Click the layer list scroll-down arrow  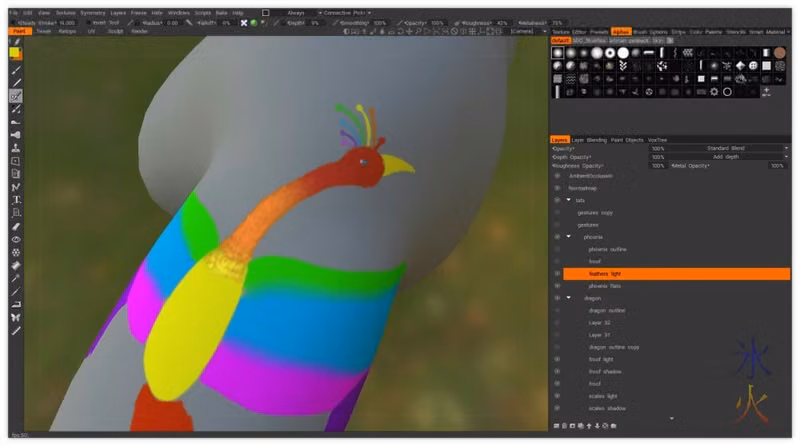coord(671,418)
